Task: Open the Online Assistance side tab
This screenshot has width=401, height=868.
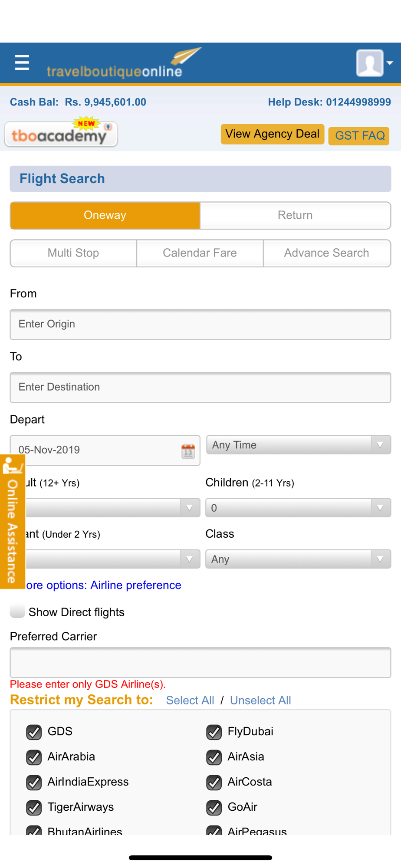Action: tap(13, 521)
